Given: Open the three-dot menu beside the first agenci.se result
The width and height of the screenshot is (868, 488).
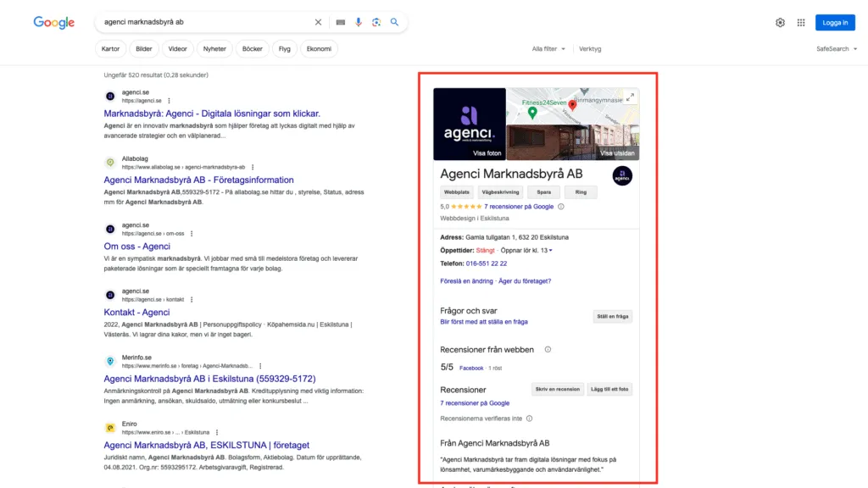Looking at the screenshot, I should point(169,101).
